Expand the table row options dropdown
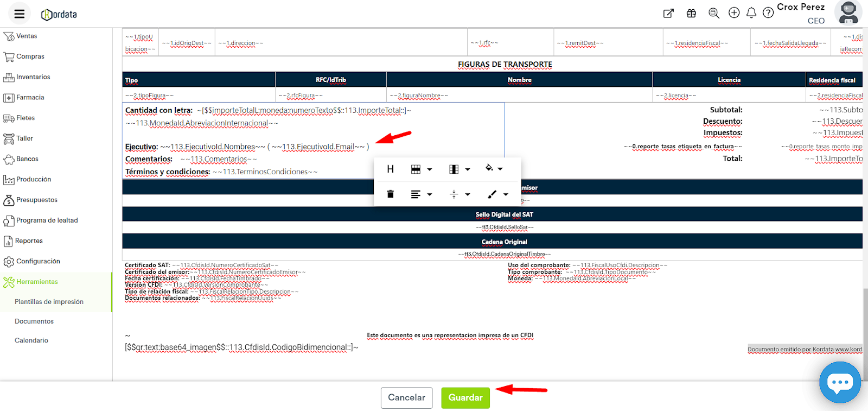868x411 pixels. [x=421, y=169]
